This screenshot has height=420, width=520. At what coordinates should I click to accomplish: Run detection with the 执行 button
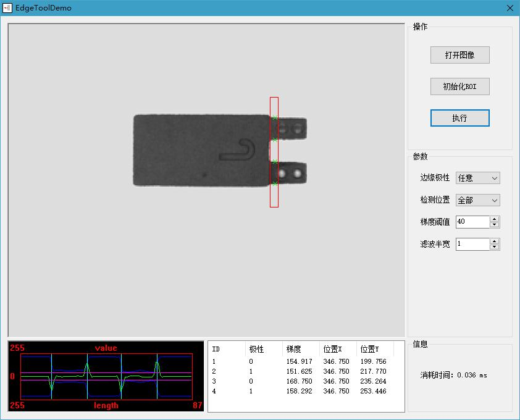[459, 118]
